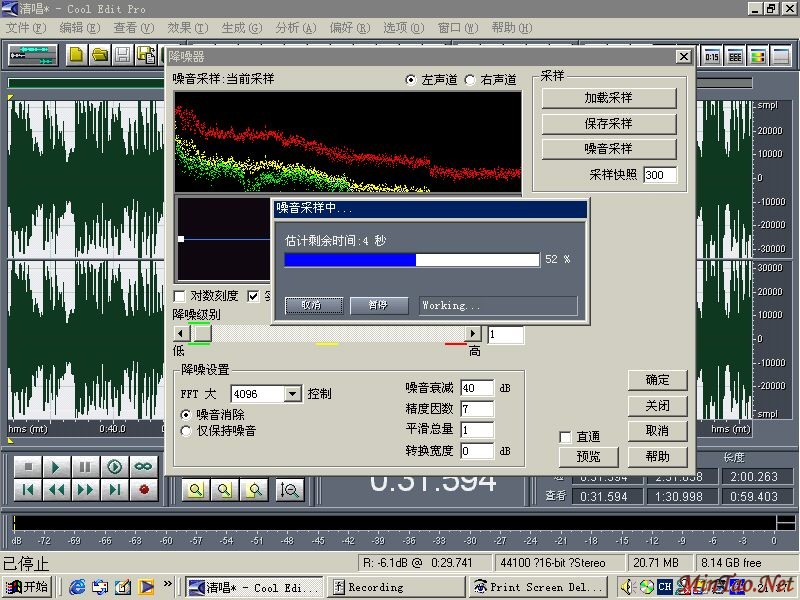Click the 采样快照 input field
The height and width of the screenshot is (600, 800).
coord(659,175)
